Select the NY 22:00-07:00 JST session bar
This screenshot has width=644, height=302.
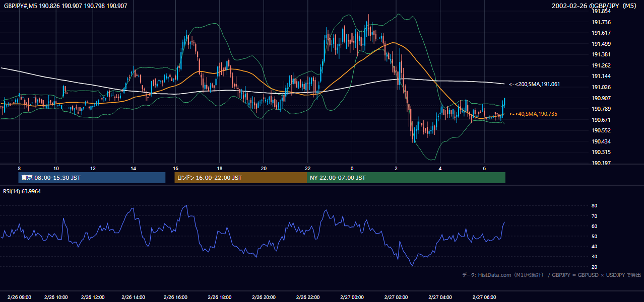pos(406,178)
